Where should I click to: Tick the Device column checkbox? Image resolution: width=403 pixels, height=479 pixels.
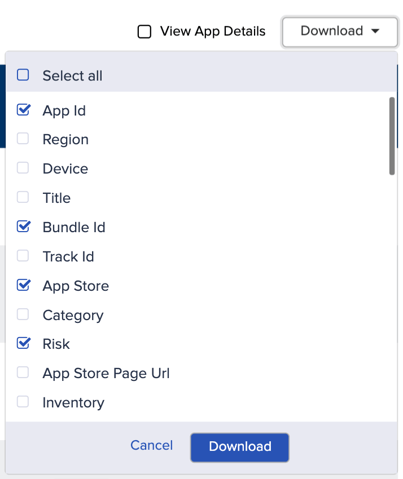point(23,168)
